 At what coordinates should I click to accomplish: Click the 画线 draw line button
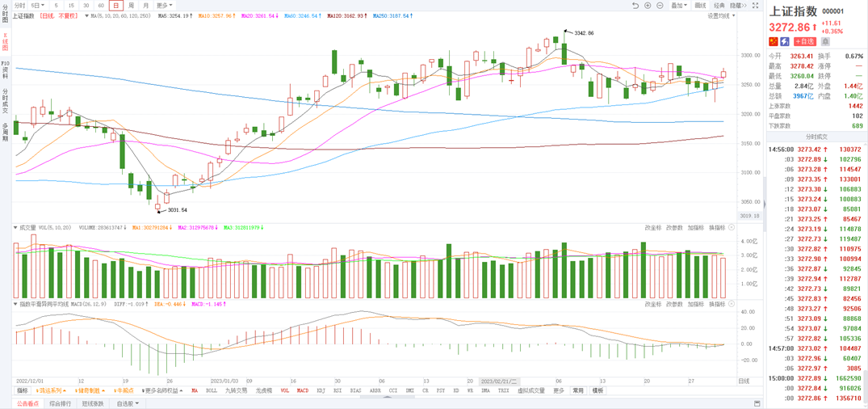(700, 6)
